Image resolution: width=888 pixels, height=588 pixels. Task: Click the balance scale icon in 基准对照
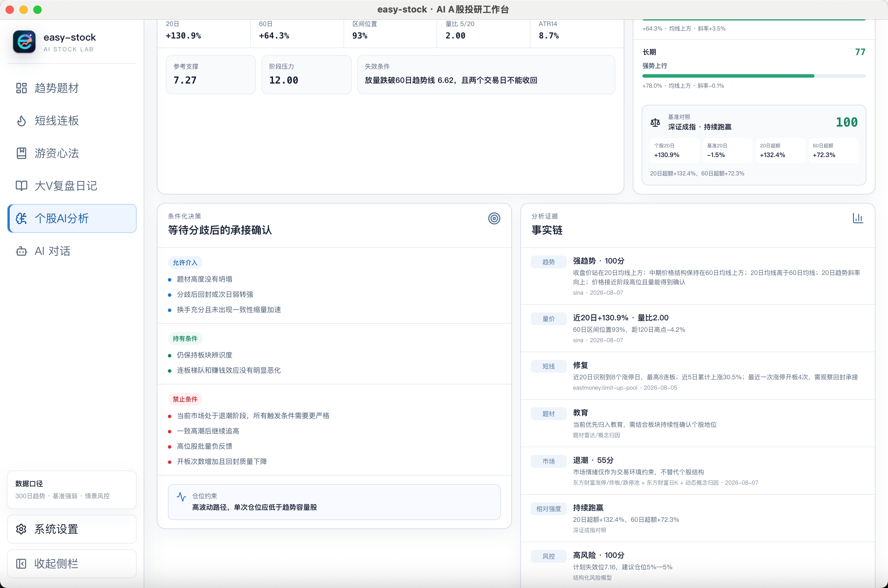655,123
